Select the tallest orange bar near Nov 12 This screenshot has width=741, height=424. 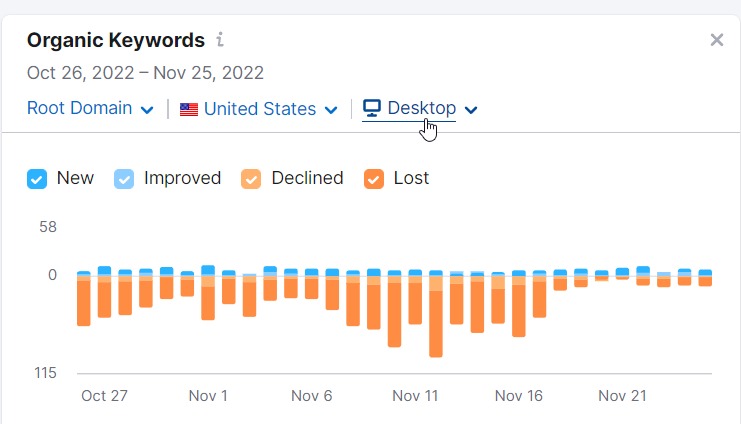(x=436, y=314)
